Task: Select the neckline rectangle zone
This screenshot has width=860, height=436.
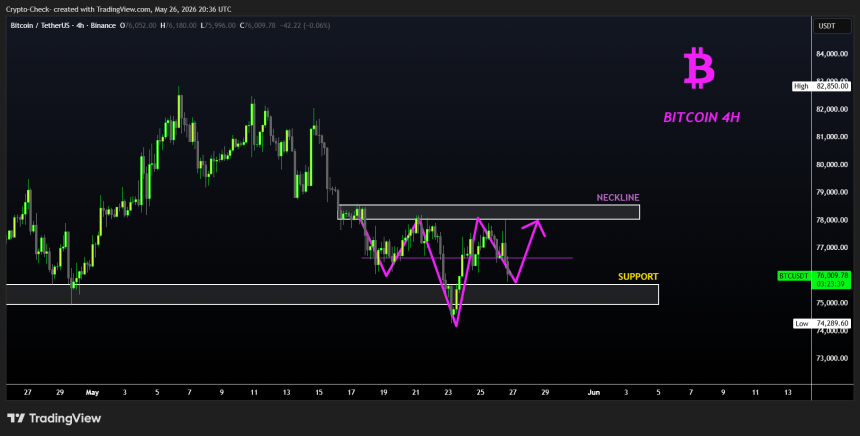Action: [x=489, y=212]
